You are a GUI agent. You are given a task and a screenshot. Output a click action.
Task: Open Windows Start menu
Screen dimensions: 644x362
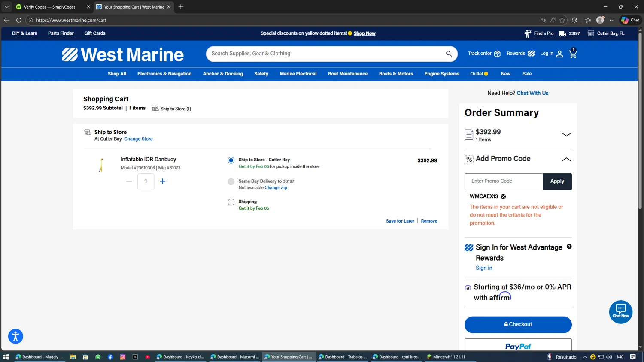pos(6,357)
